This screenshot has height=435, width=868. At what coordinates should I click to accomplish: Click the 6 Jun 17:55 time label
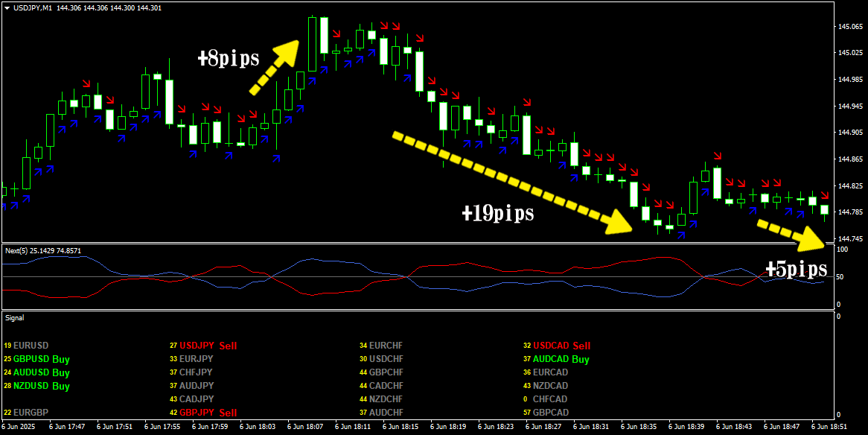click(x=162, y=428)
